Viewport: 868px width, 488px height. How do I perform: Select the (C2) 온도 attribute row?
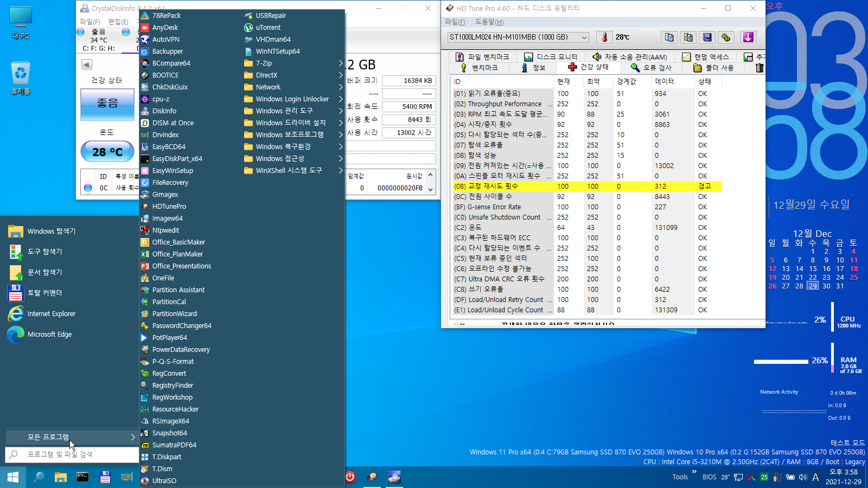click(x=587, y=228)
